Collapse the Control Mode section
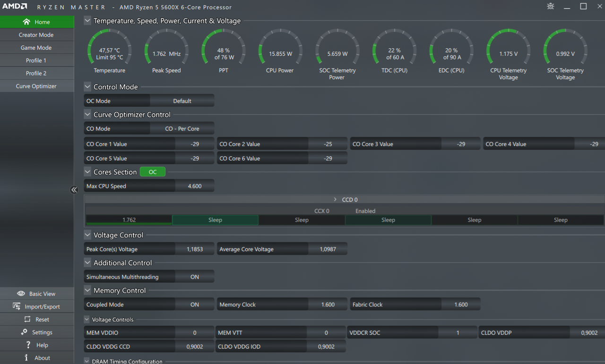The width and height of the screenshot is (605, 364). click(87, 87)
